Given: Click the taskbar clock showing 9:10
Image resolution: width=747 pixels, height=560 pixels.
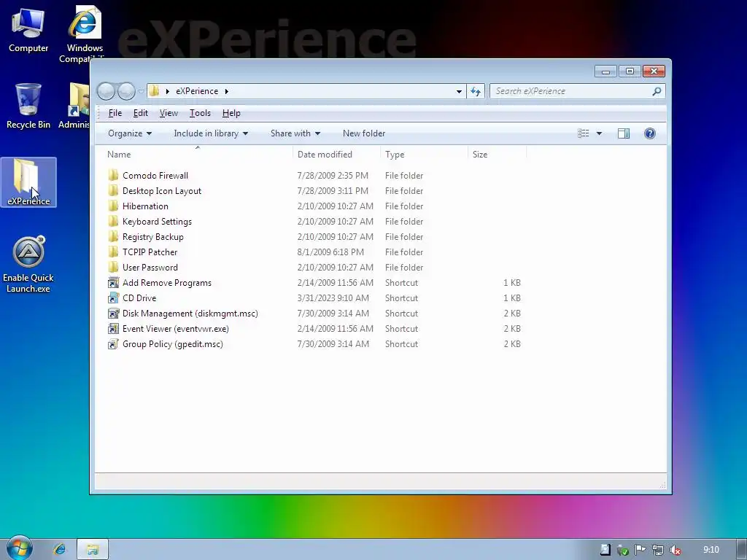Looking at the screenshot, I should 711,550.
